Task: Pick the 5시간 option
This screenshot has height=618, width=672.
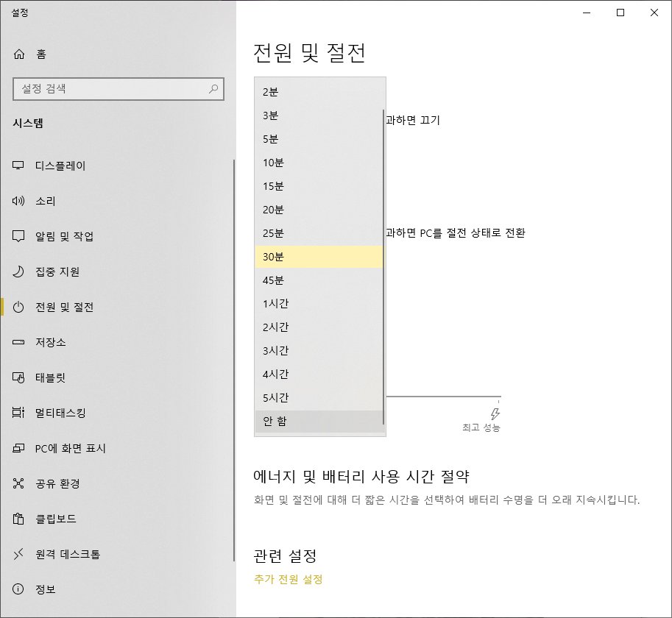Action: pyautogui.click(x=319, y=398)
